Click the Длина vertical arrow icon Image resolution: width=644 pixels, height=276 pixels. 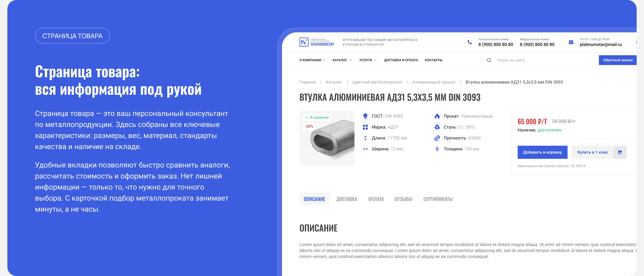[x=365, y=138]
